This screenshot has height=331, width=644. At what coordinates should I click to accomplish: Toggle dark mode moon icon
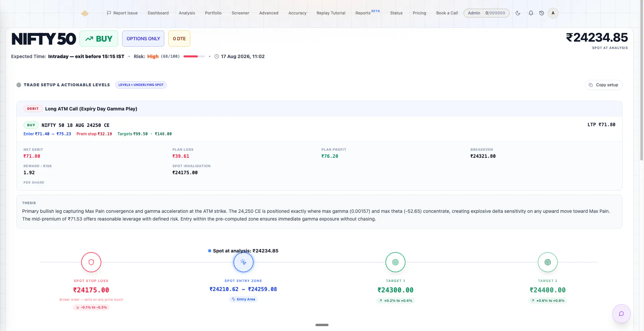pos(518,13)
